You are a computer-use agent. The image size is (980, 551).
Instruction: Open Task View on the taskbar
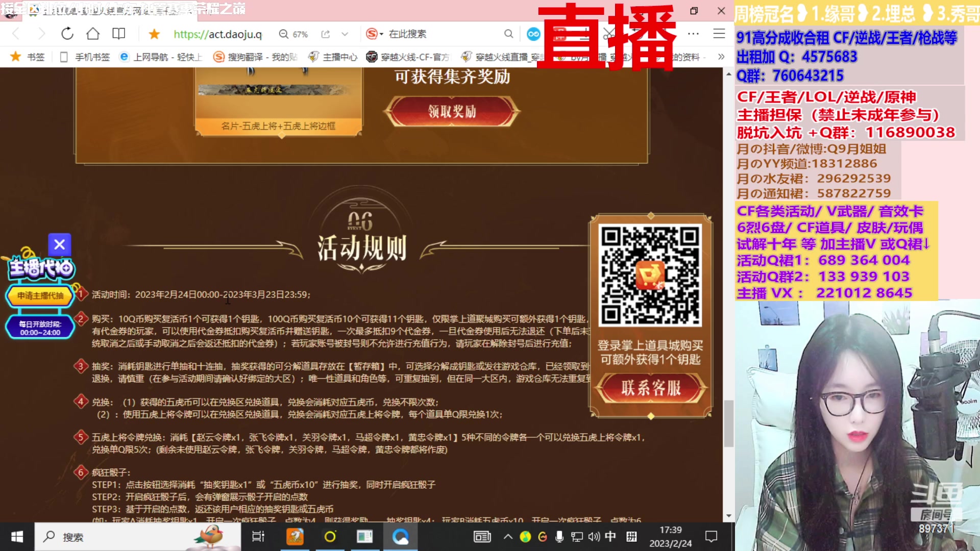(x=258, y=537)
